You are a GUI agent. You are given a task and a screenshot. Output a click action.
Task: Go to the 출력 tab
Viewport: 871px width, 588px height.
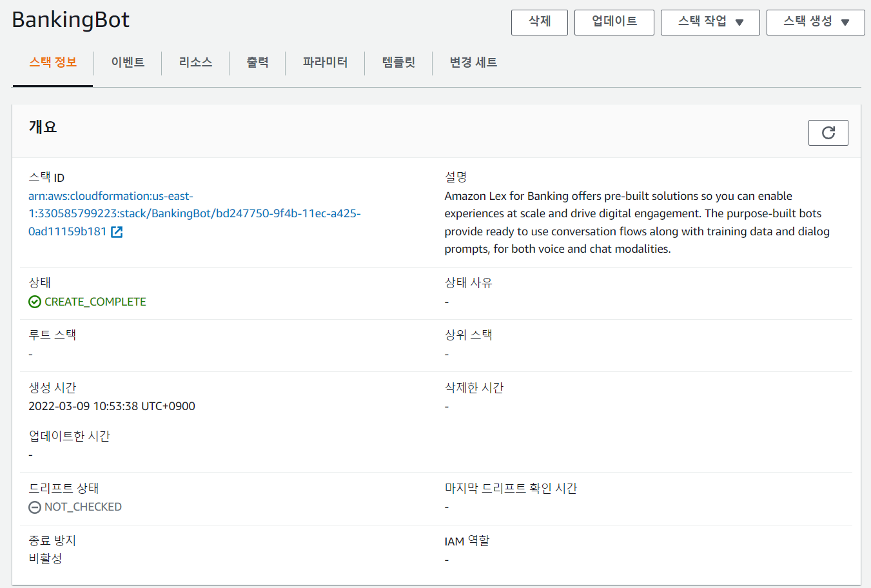257,63
